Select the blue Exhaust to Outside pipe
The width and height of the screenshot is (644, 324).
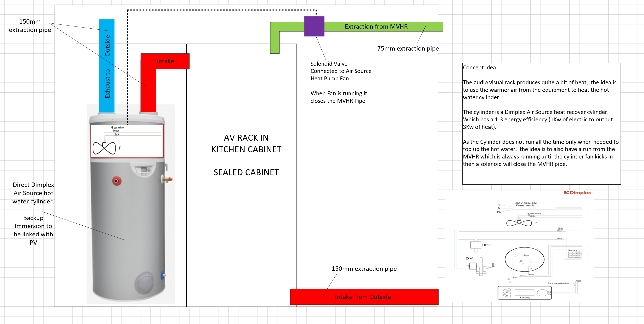[107, 66]
